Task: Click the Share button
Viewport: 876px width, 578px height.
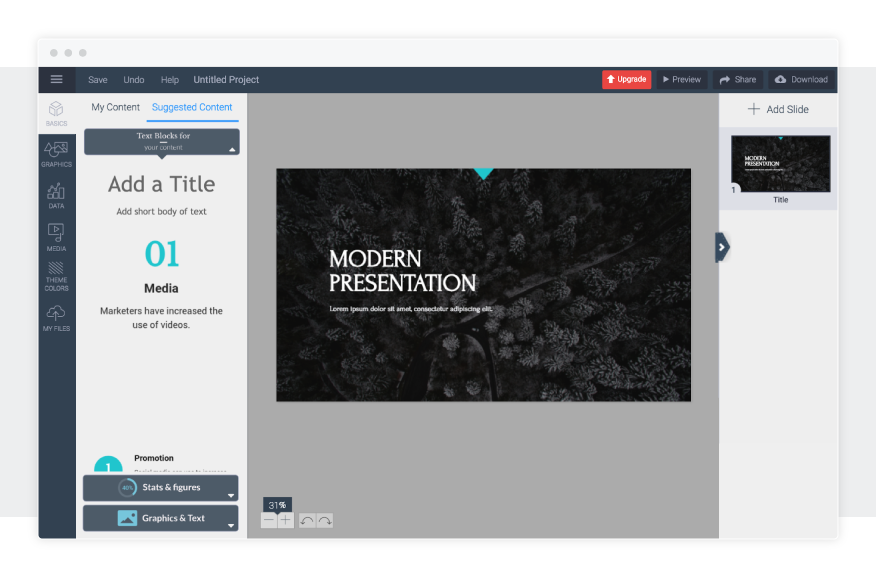Action: [x=738, y=79]
